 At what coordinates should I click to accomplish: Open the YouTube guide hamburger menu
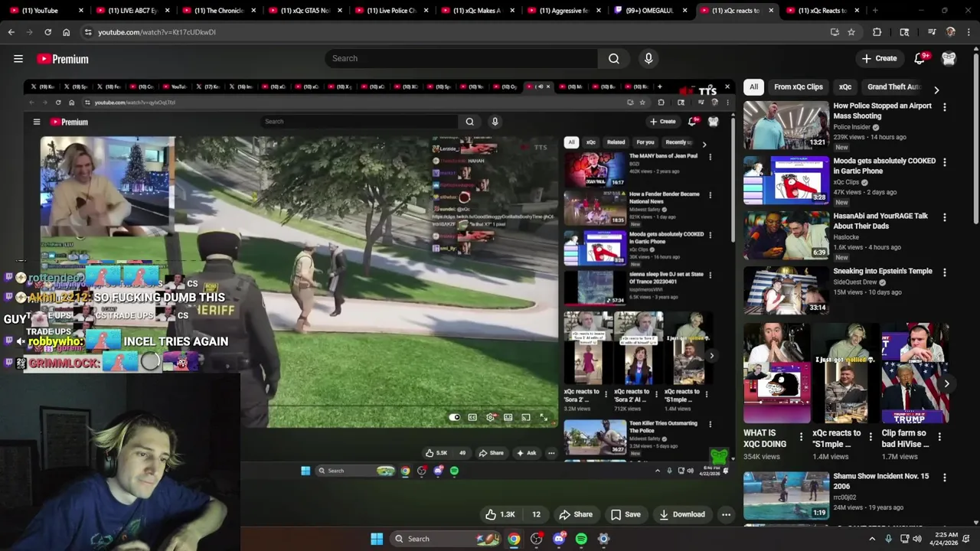(x=18, y=59)
